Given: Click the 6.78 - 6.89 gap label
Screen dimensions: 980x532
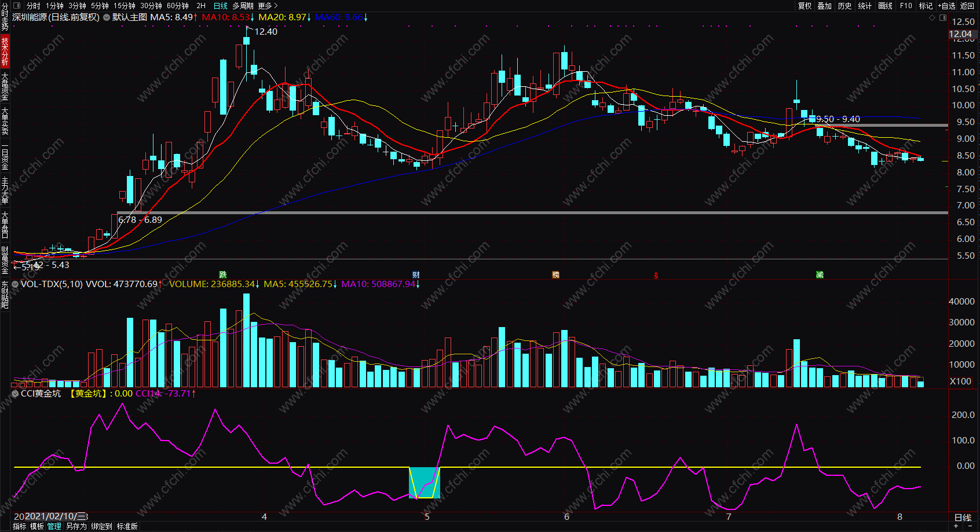Looking at the screenshot, I should point(140,220).
